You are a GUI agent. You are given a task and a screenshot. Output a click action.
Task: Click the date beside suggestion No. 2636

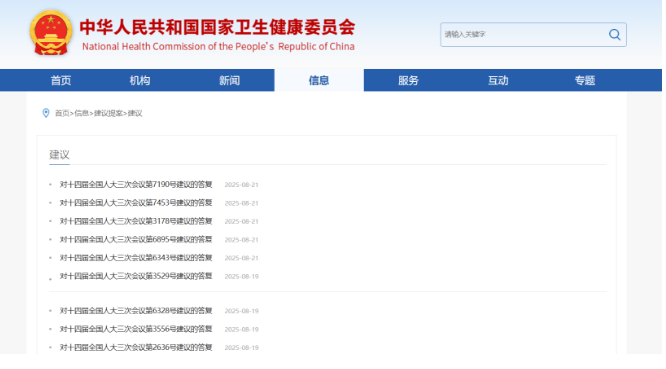click(x=241, y=347)
